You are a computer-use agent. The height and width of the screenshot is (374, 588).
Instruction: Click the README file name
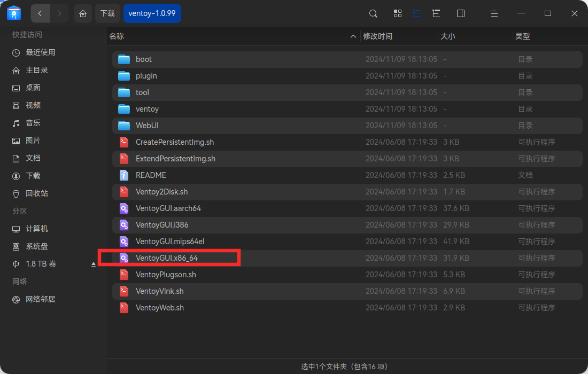(x=151, y=175)
